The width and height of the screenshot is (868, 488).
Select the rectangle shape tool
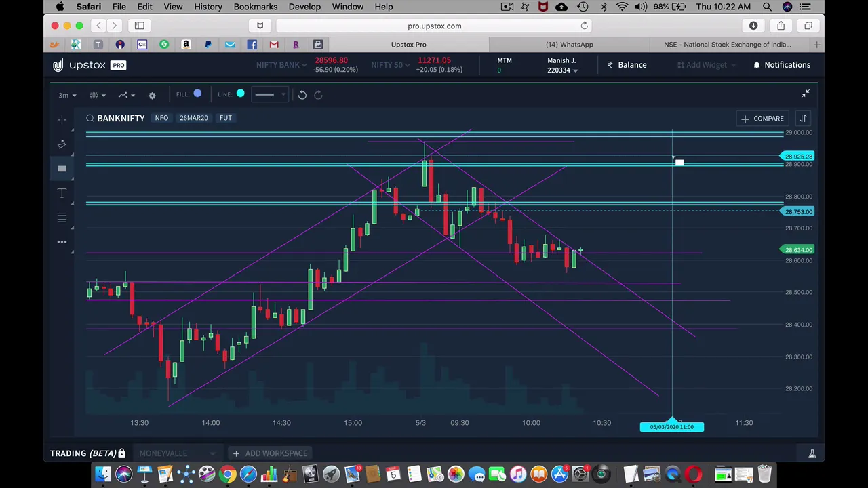tap(62, 169)
